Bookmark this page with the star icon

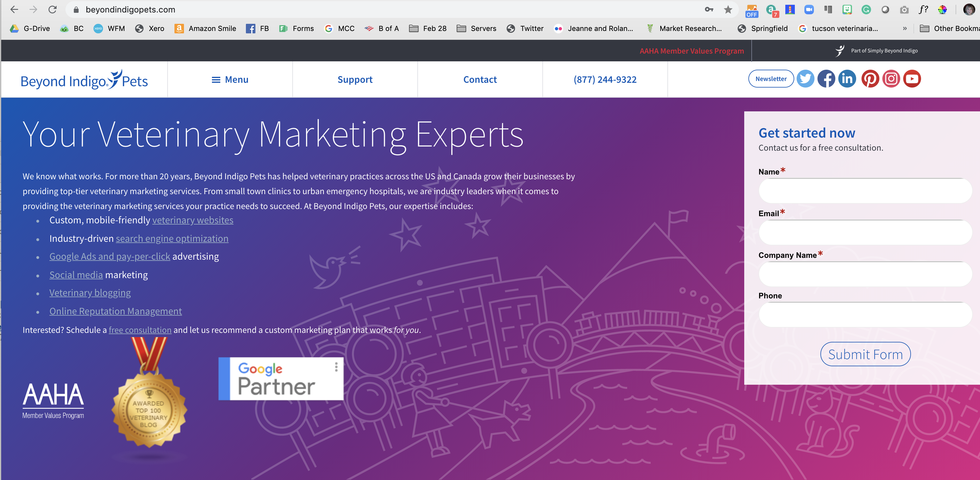[728, 10]
